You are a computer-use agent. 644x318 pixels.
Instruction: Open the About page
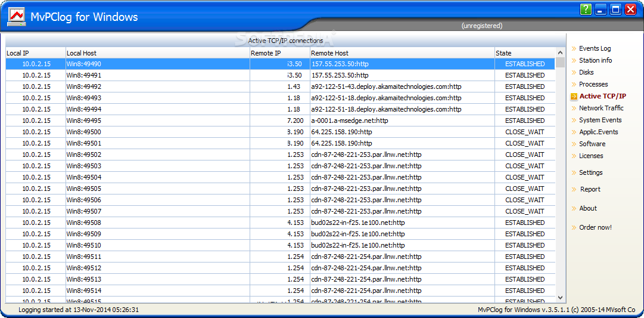click(x=588, y=209)
